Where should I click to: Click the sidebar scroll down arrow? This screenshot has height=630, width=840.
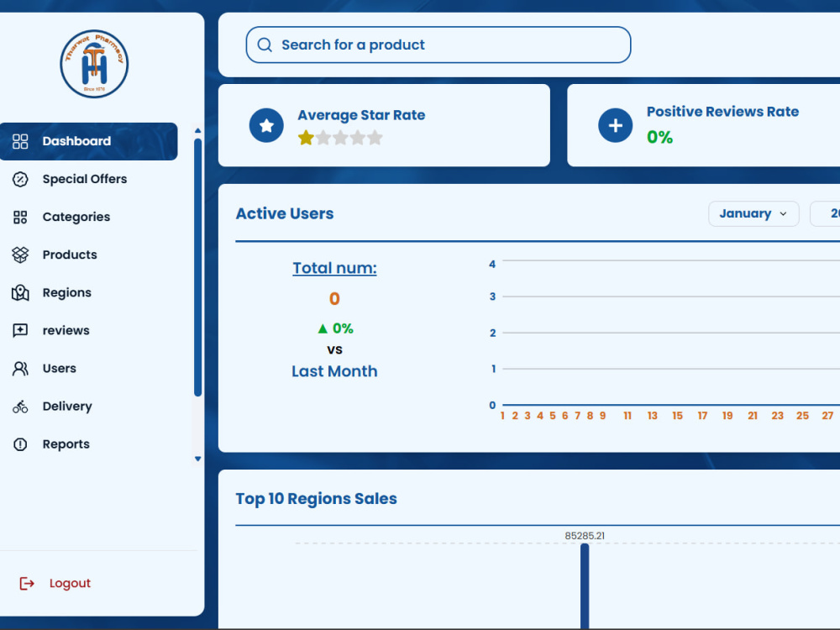point(197,459)
